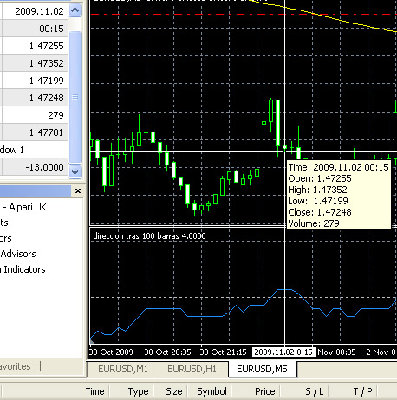
Task: Click the Type column header
Action: point(138,391)
